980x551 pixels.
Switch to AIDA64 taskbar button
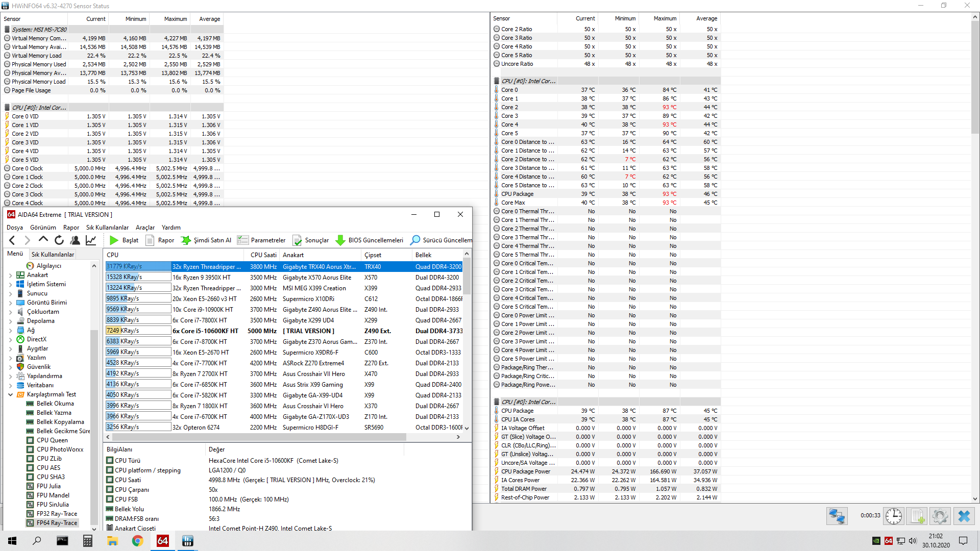point(162,541)
